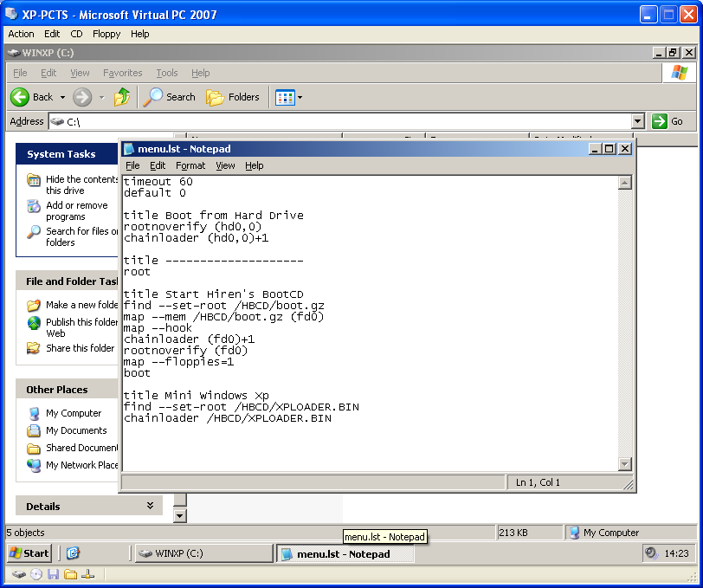The width and height of the screenshot is (703, 588).
Task: Click Notepad title bar icon
Action: (129, 148)
